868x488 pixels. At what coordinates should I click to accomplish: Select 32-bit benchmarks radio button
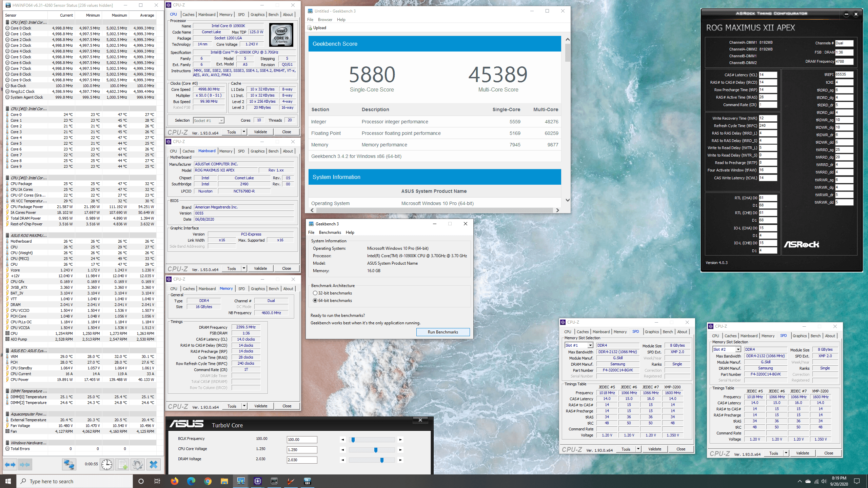[x=315, y=293]
